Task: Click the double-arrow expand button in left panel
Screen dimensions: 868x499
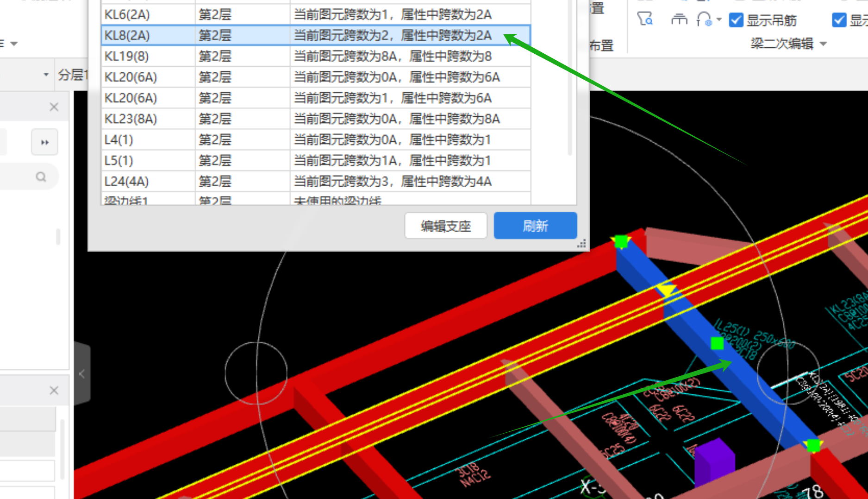Action: tap(45, 142)
